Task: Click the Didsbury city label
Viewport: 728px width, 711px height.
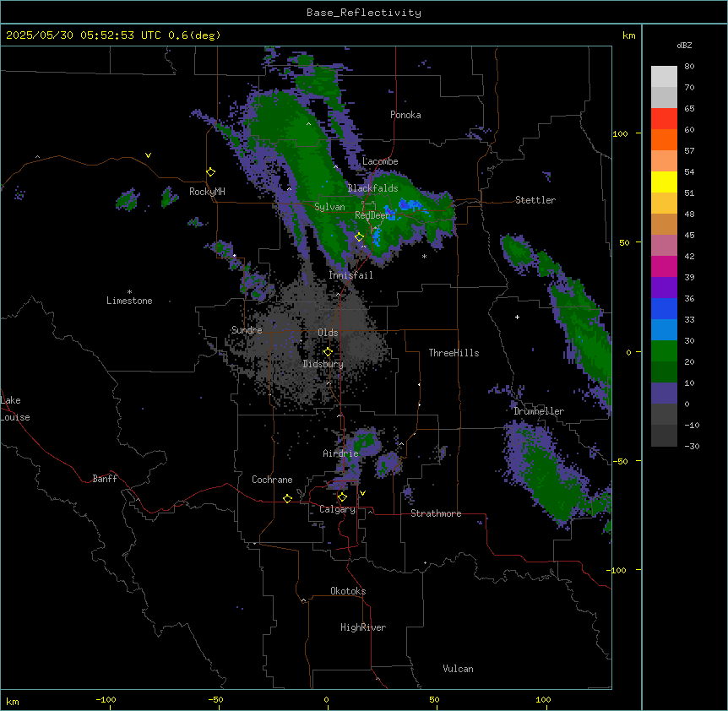Action: [323, 364]
